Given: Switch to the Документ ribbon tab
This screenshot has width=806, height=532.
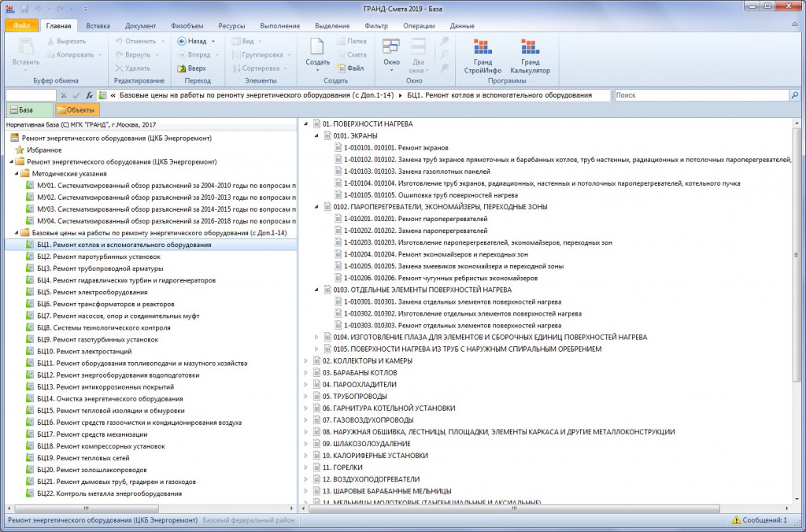Looking at the screenshot, I should [140, 26].
